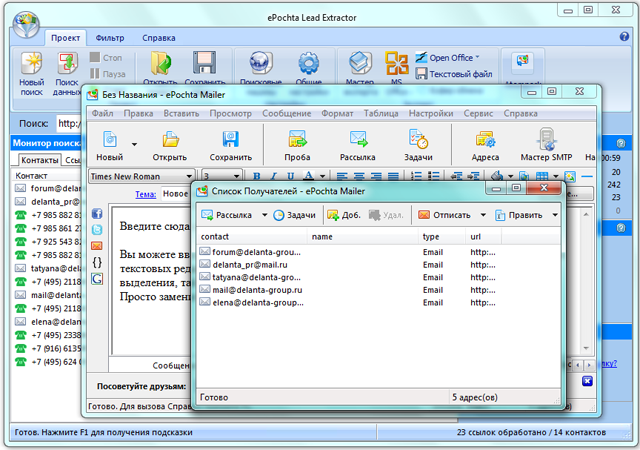The image size is (640, 450).
Task: Open the Таблица menu in Mailer
Action: click(381, 113)
